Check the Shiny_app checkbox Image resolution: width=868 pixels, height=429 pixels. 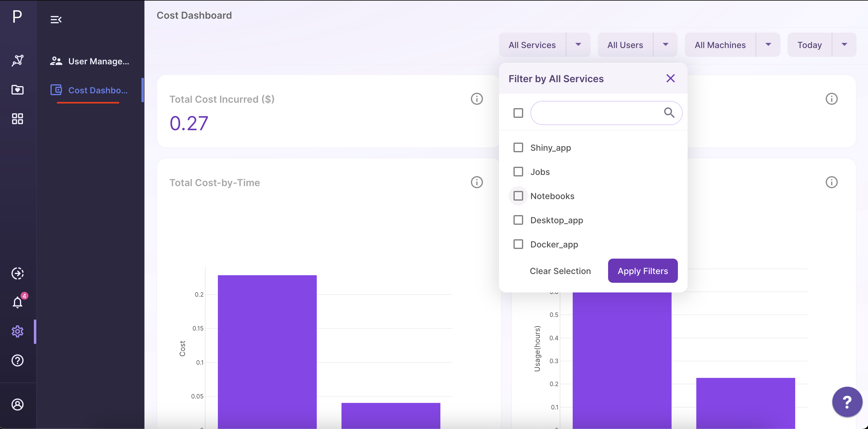[518, 147]
